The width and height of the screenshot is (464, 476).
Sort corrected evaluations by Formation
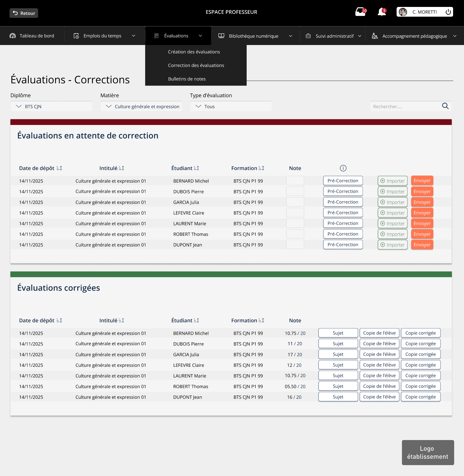(x=261, y=320)
